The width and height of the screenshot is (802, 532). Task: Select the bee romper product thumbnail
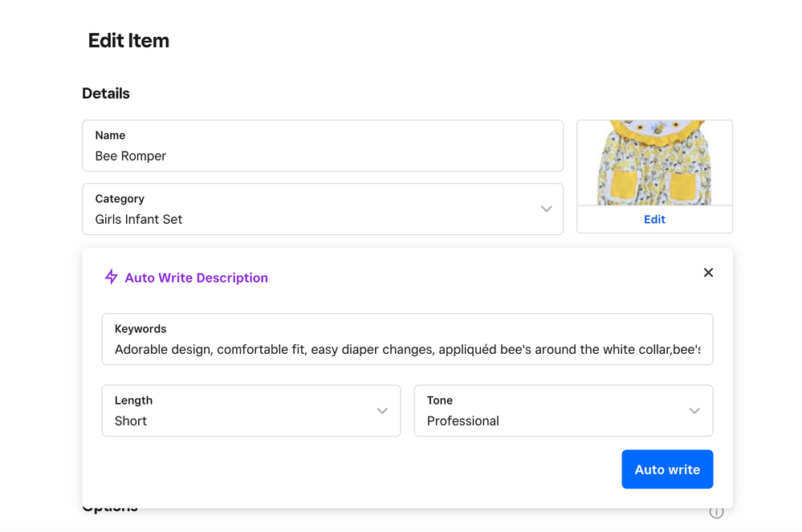pos(654,163)
